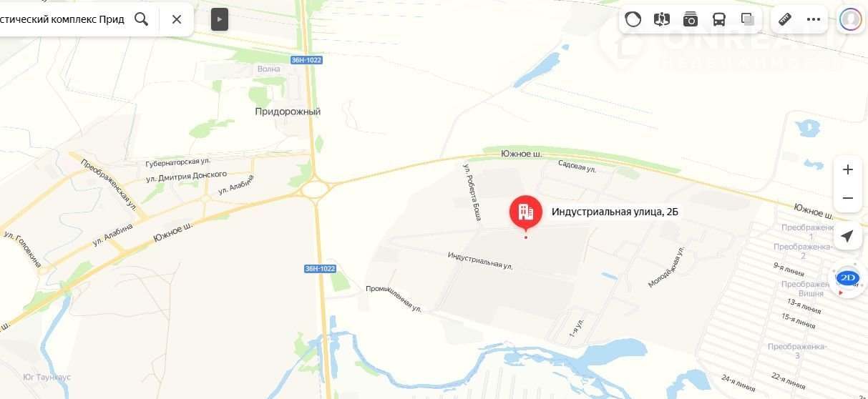Open the three-dots more menu
The image size is (868, 399).
814,19
